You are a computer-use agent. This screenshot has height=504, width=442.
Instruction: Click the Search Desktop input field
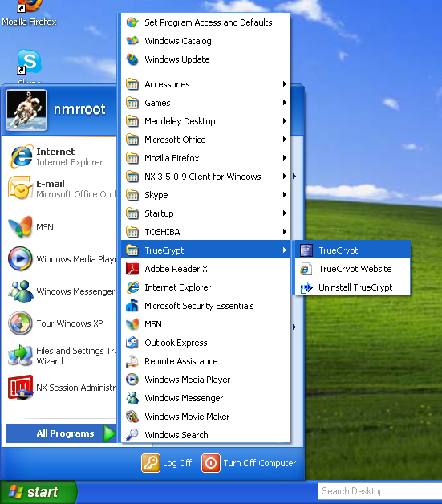click(380, 491)
